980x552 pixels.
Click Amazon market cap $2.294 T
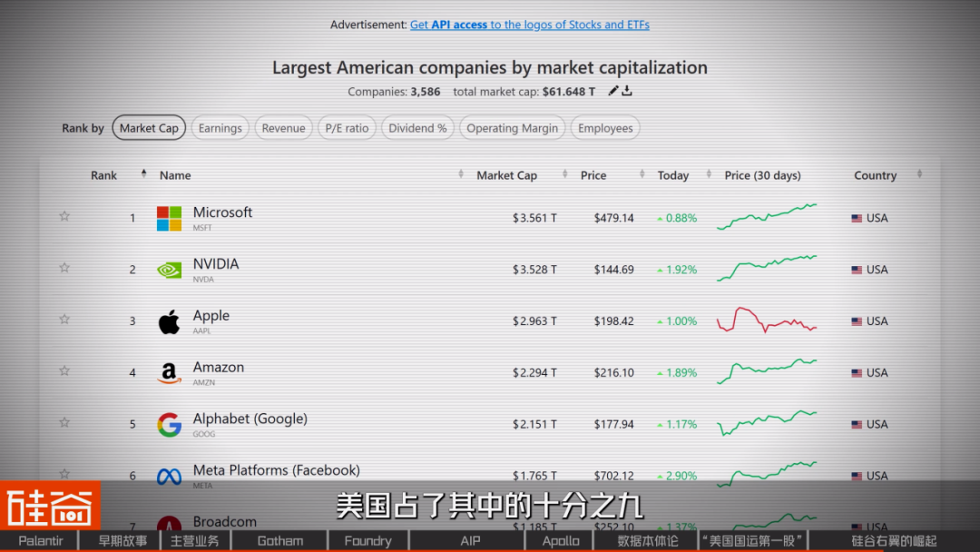[x=534, y=373]
